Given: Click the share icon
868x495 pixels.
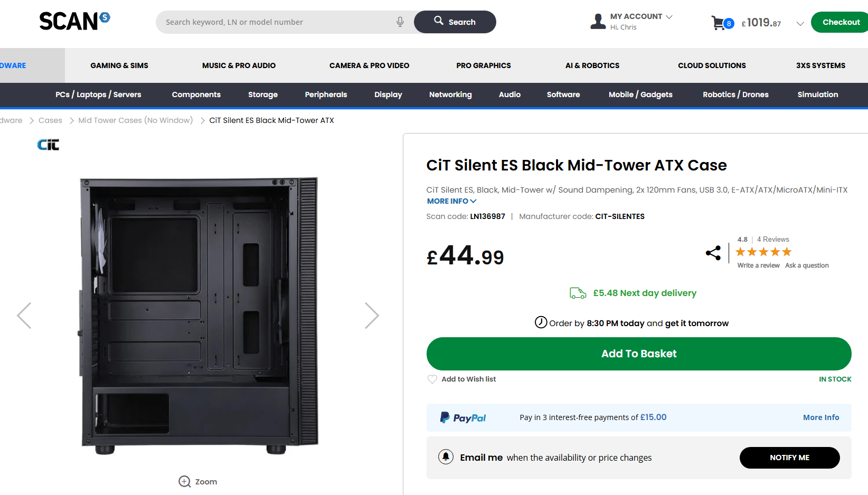Looking at the screenshot, I should tap(713, 253).
